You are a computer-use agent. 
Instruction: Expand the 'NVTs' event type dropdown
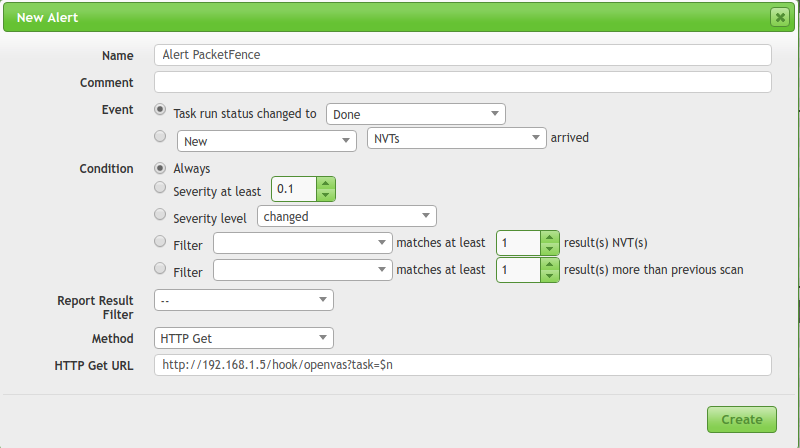click(x=456, y=139)
